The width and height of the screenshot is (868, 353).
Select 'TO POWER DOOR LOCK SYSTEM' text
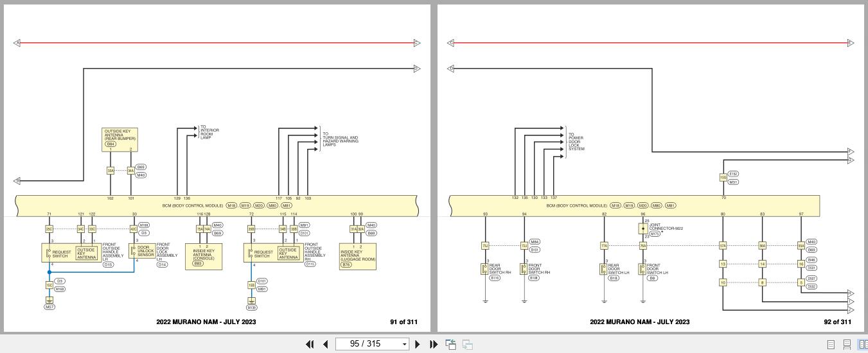pyautogui.click(x=576, y=141)
